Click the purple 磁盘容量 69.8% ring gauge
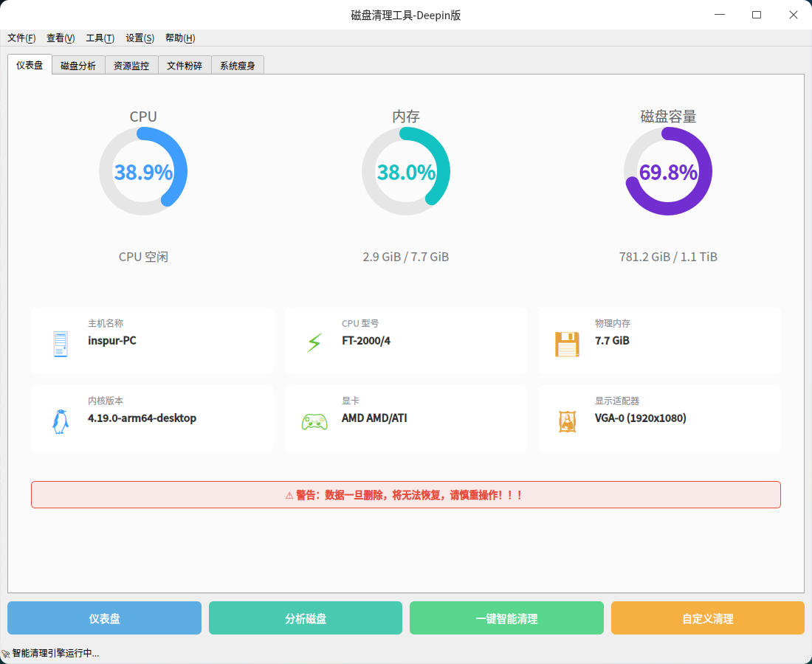 pos(668,172)
